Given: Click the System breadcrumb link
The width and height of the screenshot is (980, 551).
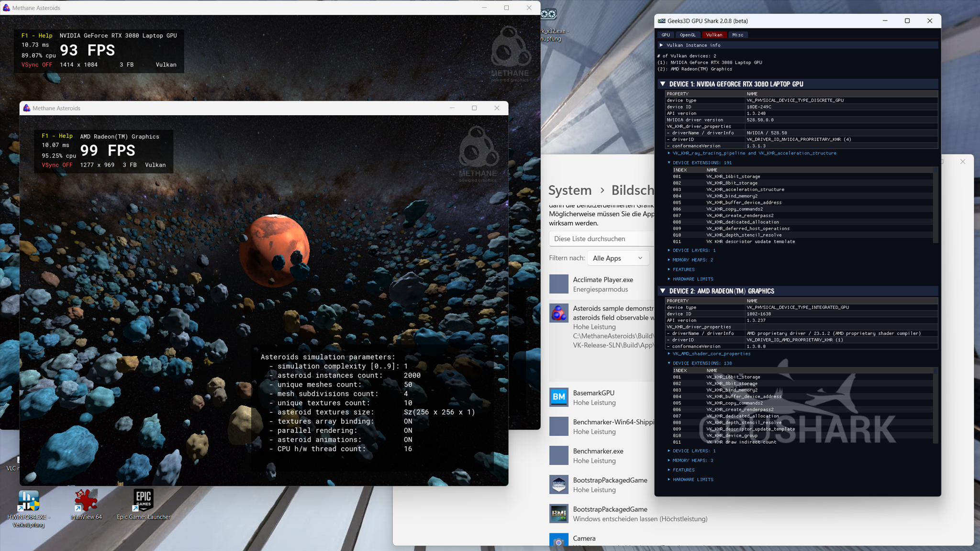Looking at the screenshot, I should coord(569,190).
